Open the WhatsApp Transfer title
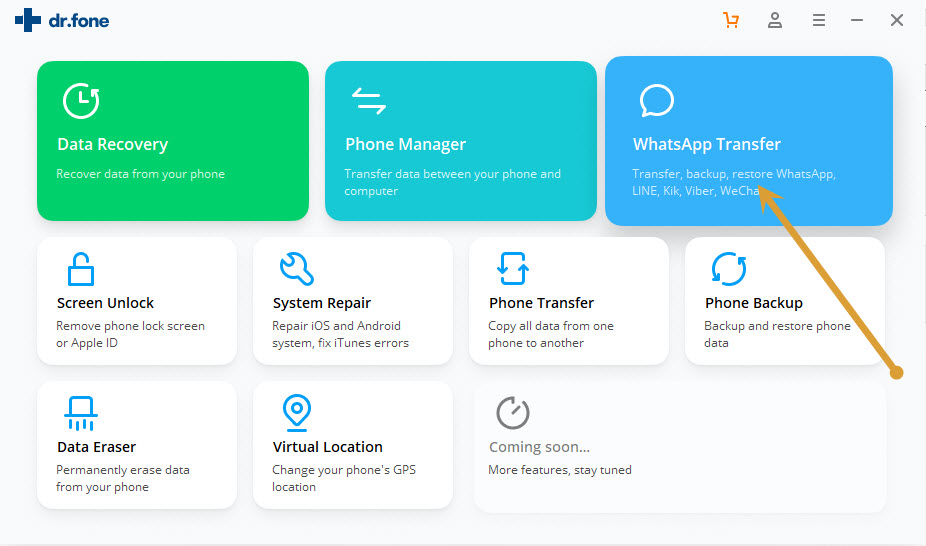 point(707,144)
